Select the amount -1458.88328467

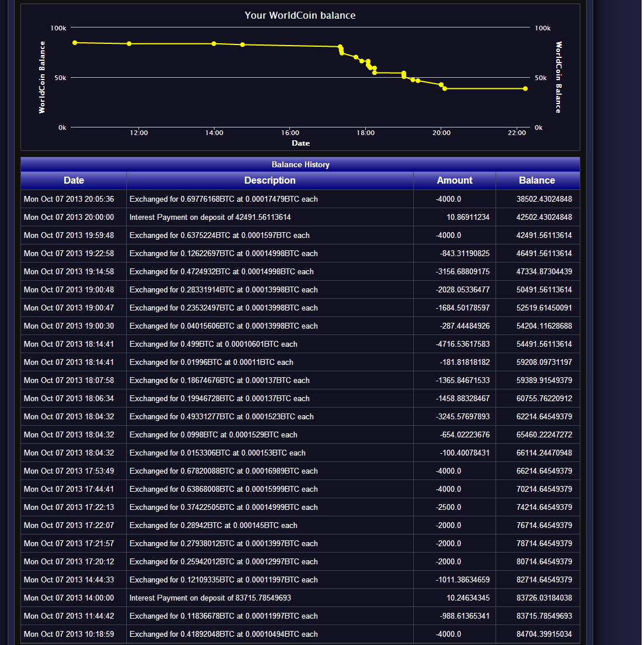point(463,398)
